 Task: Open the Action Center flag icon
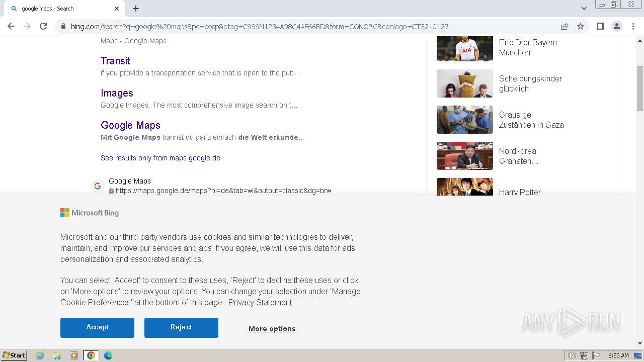(x=596, y=355)
